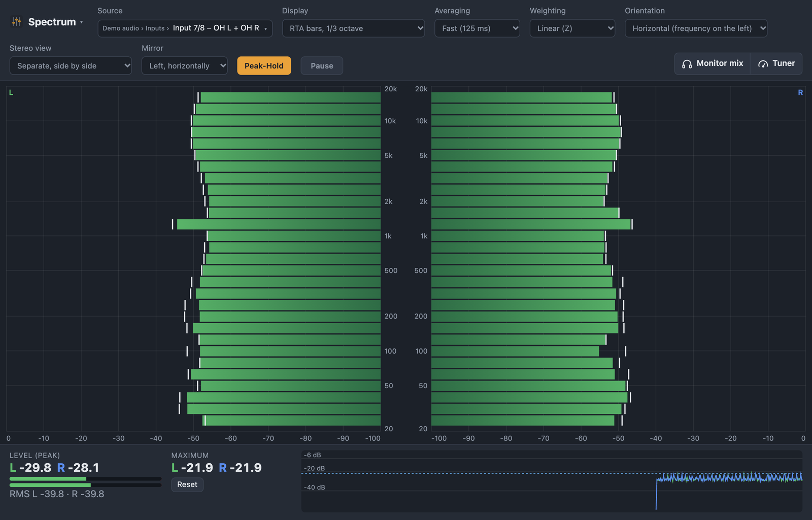Open the Display mode dropdown
The image size is (812, 520).
[x=353, y=28]
